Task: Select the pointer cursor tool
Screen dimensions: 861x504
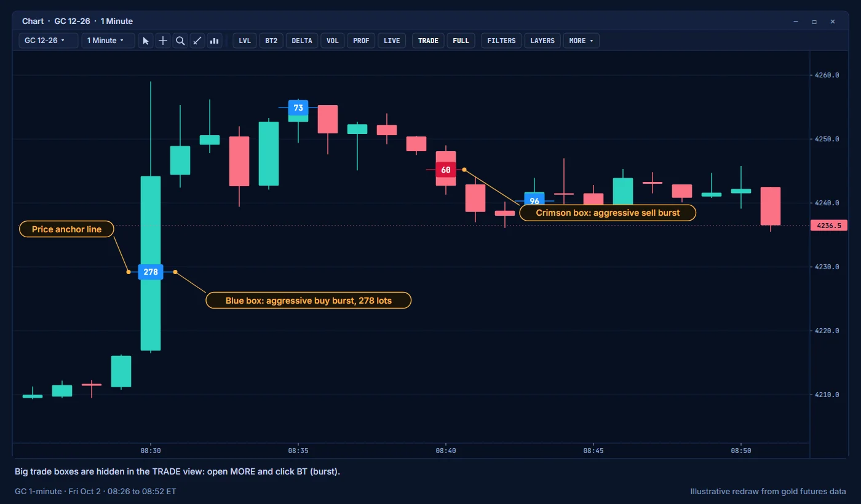Action: pos(146,41)
